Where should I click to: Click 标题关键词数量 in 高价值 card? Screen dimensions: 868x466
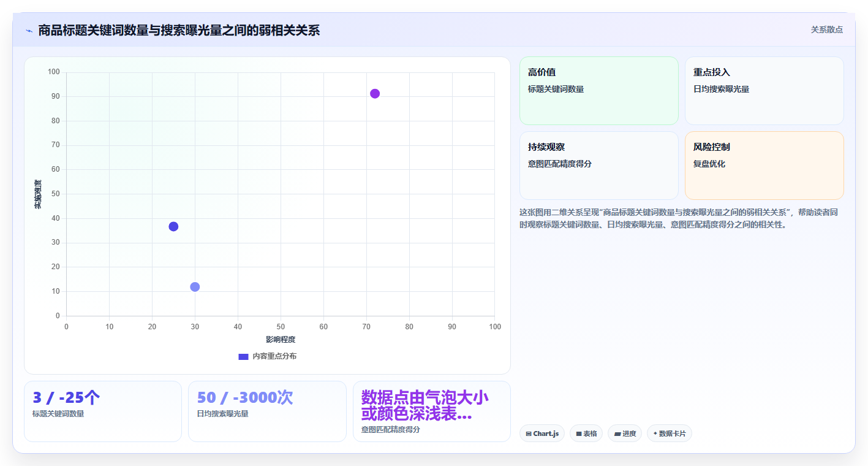click(x=556, y=90)
